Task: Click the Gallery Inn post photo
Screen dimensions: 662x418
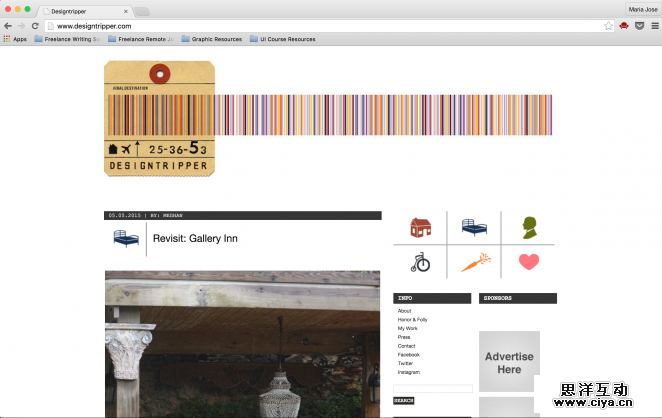Action: click(242, 344)
